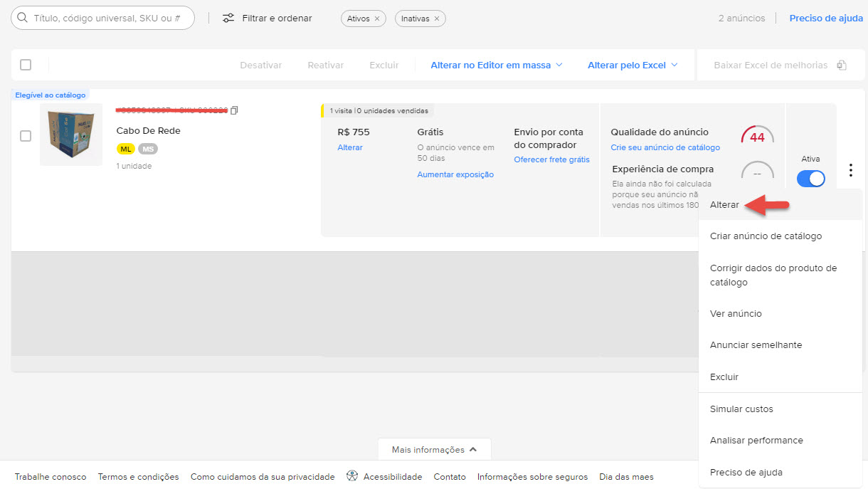868x489 pixels.
Task: Remove the Ativos filter chip
Action: coord(377,19)
